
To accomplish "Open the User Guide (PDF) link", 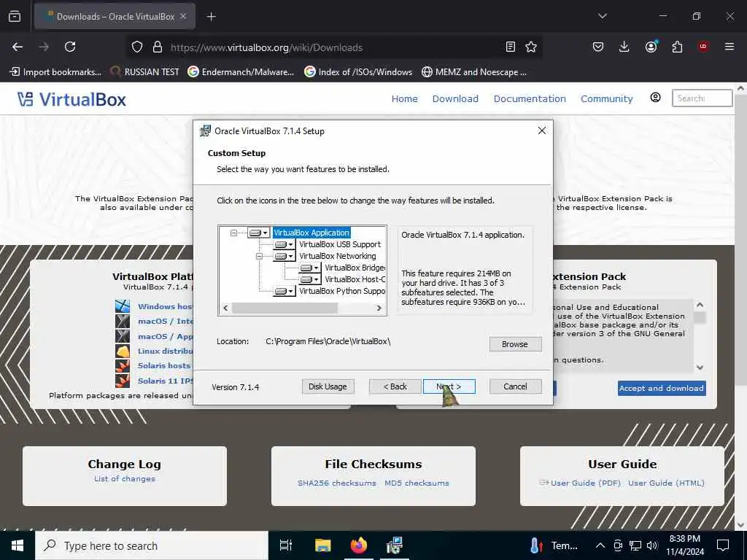I will click(586, 483).
